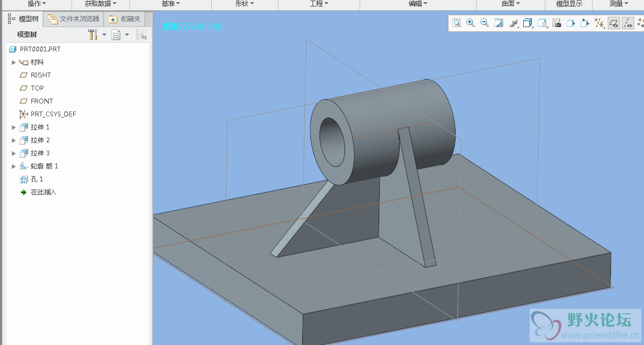This screenshot has height=345, width=644.
Task: Select PRT0001.PRT in the model tree
Action: click(35, 49)
